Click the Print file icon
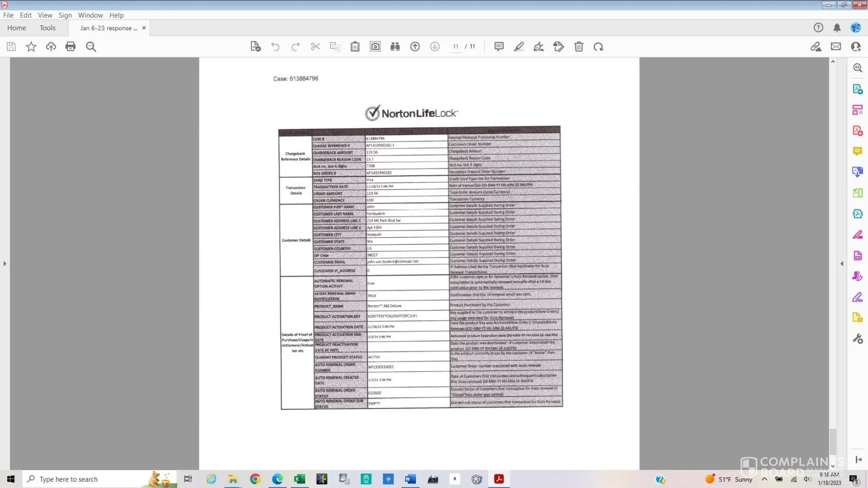Screen dimensions: 868x488 point(70,47)
